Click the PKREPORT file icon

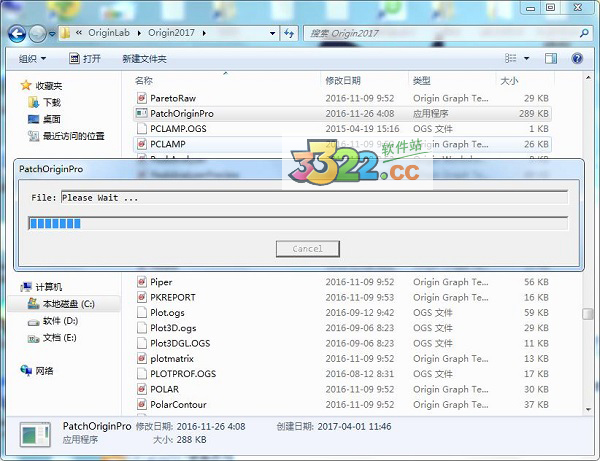pyautogui.click(x=142, y=297)
